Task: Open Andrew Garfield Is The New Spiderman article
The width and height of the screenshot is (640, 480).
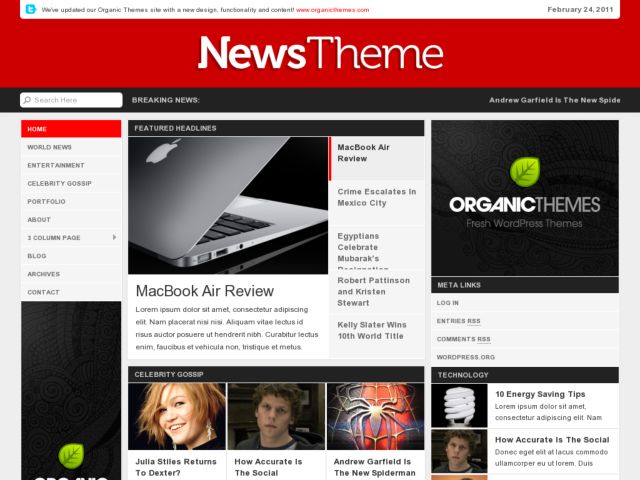Action: 374,467
